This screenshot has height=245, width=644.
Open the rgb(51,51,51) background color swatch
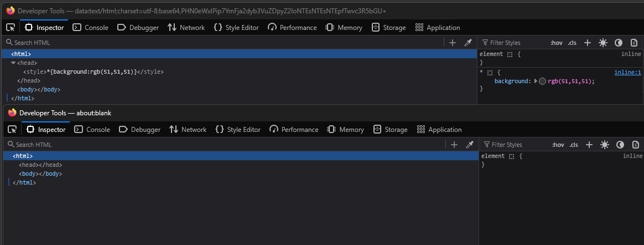(x=542, y=81)
